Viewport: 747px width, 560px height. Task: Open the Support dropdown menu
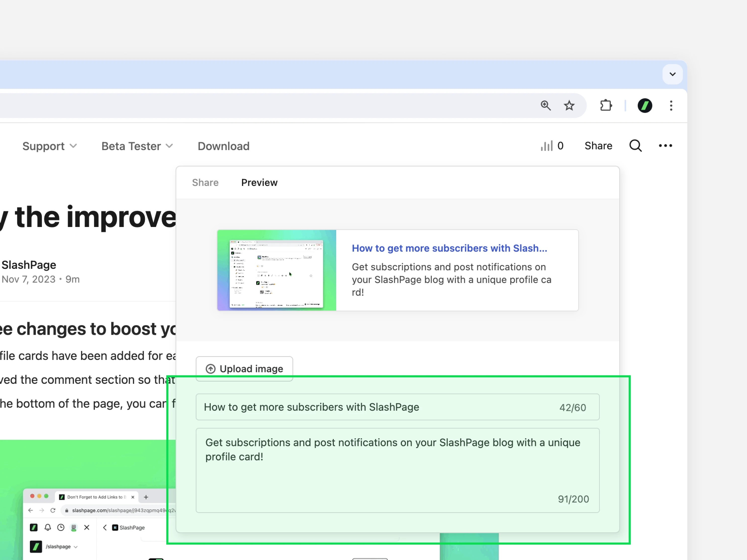(x=50, y=146)
